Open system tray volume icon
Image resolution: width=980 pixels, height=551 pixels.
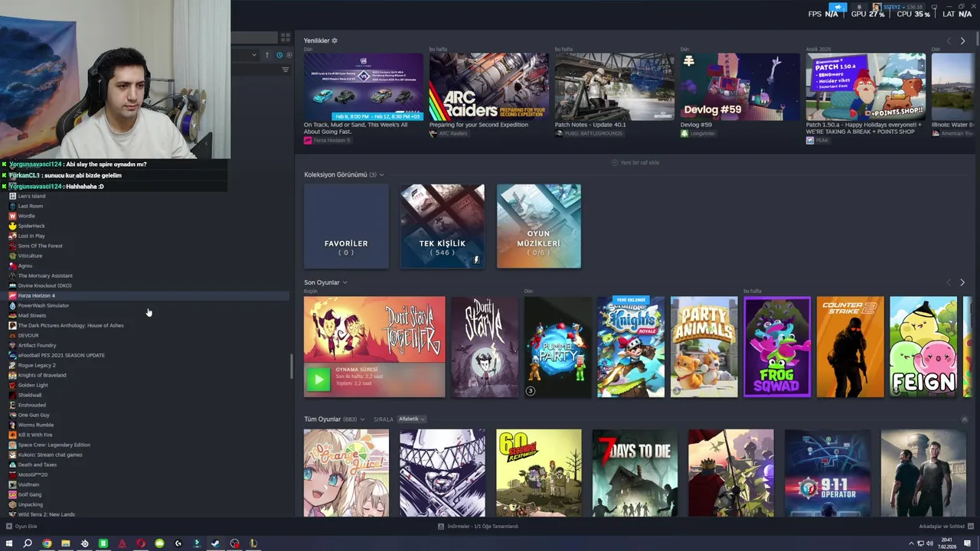(x=930, y=543)
